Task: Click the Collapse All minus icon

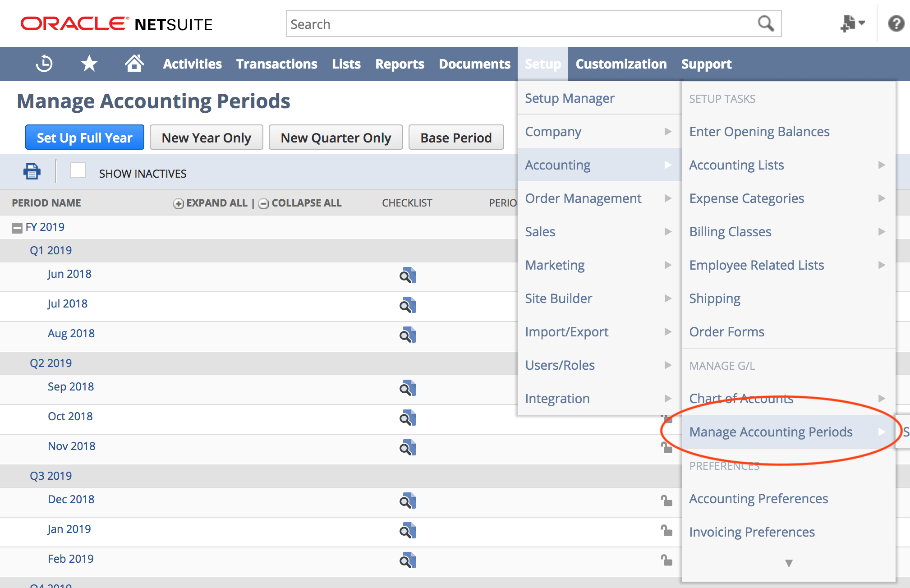Action: [x=263, y=204]
